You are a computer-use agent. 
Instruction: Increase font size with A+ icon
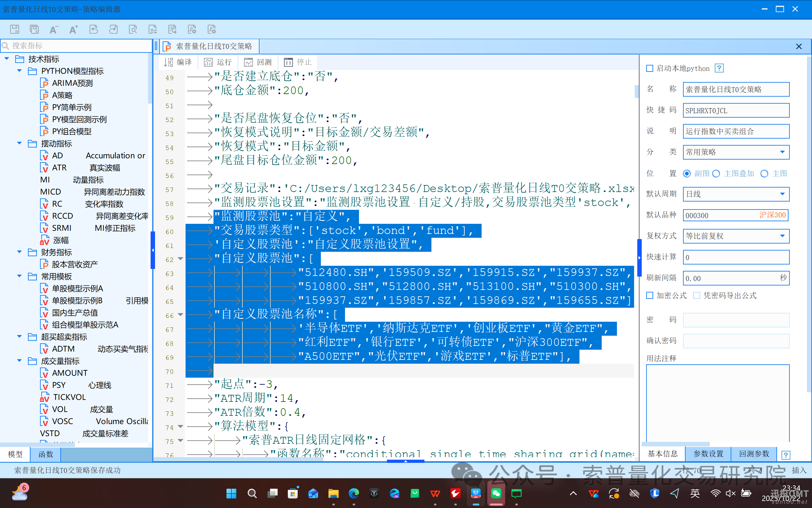[73, 29]
